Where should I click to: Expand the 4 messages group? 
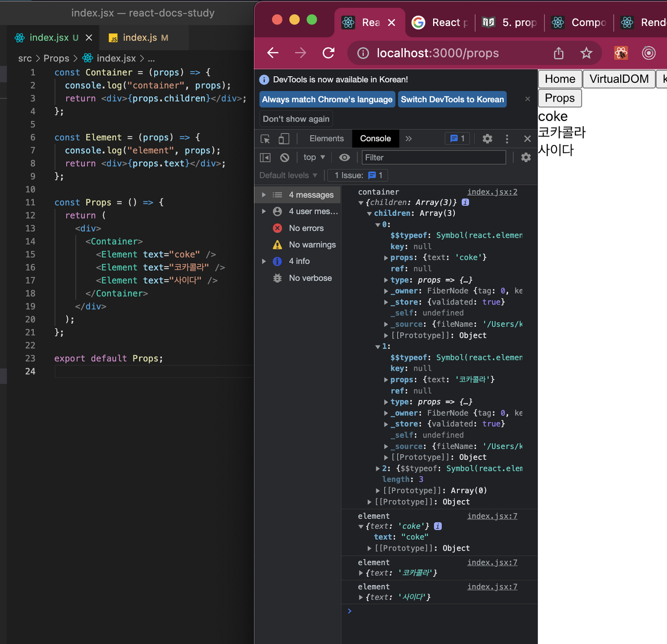[x=264, y=195]
